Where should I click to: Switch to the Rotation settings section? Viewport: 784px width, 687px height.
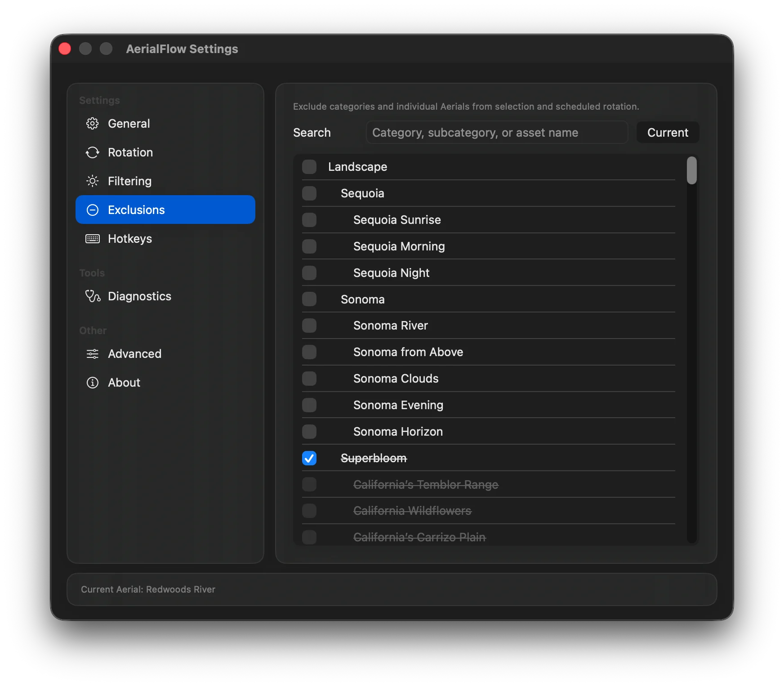tap(130, 152)
